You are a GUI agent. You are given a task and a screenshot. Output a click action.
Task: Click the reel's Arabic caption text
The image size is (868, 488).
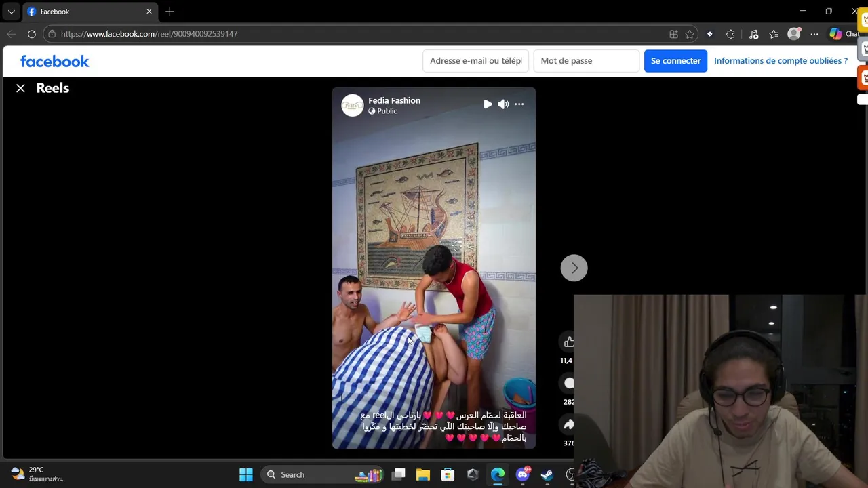(443, 426)
